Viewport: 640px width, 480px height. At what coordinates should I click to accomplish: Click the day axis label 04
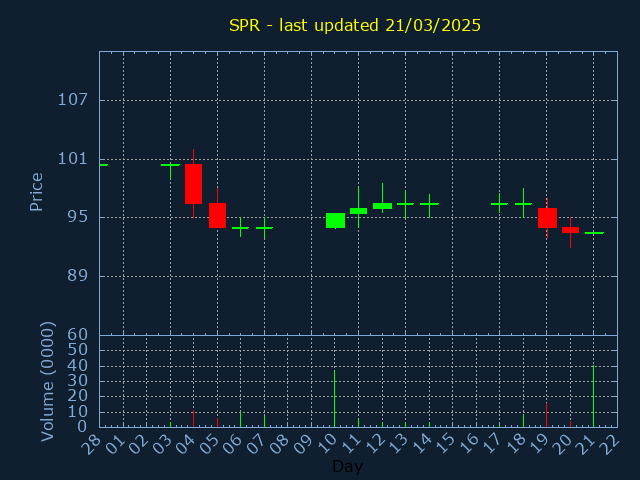coord(186,444)
